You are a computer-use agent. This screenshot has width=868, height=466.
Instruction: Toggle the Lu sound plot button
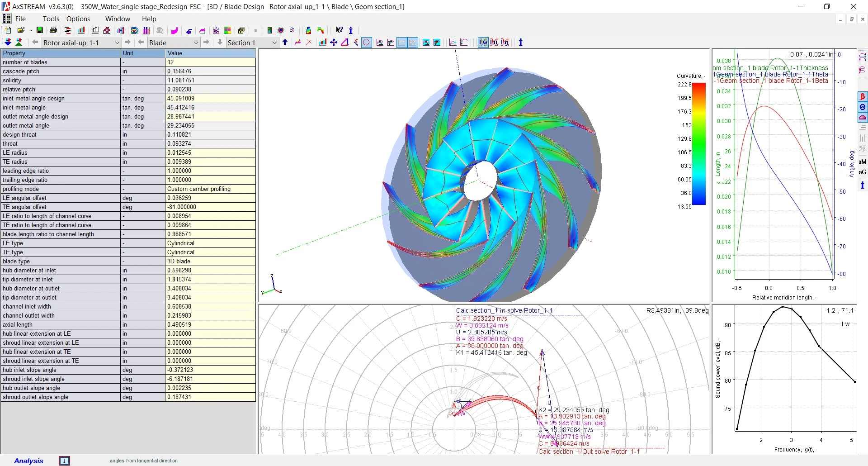(494, 42)
